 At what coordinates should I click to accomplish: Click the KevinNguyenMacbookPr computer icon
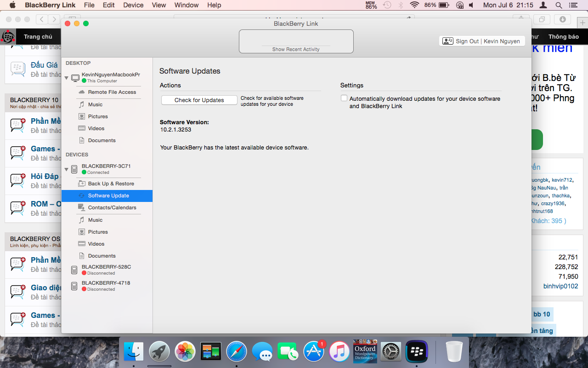(x=75, y=78)
